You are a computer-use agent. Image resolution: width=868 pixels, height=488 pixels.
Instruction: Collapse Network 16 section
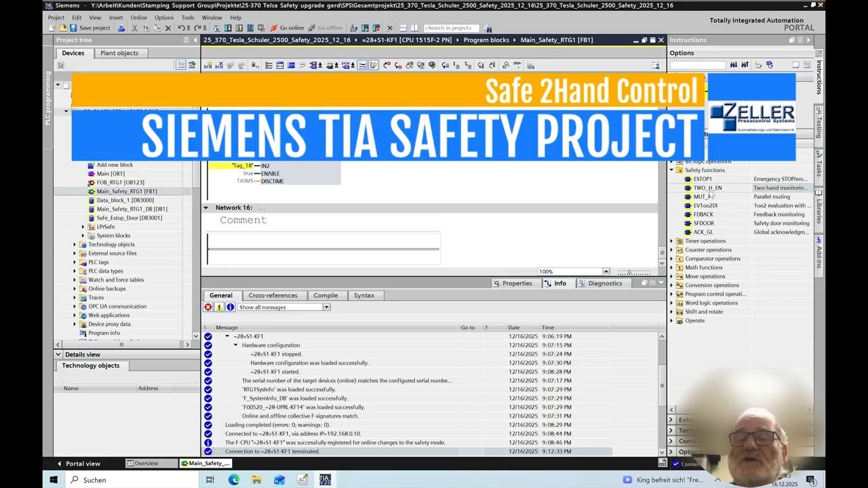tap(206, 207)
